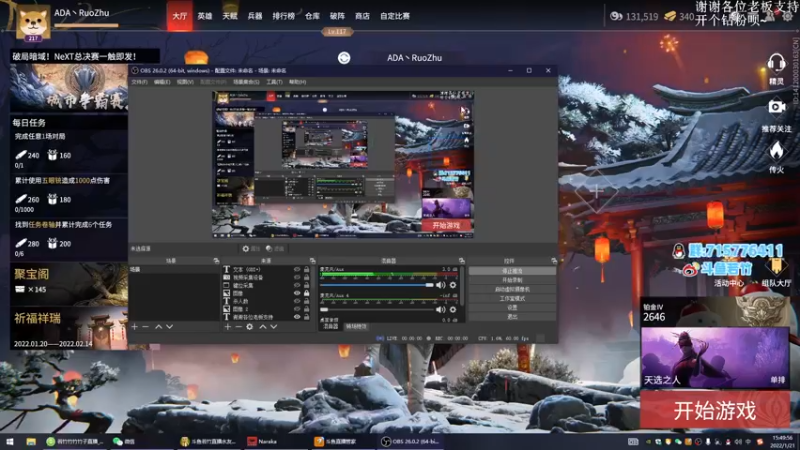The image size is (800, 450).
Task: Toggle lock on 文本 (GDI+) source
Action: [x=307, y=269]
